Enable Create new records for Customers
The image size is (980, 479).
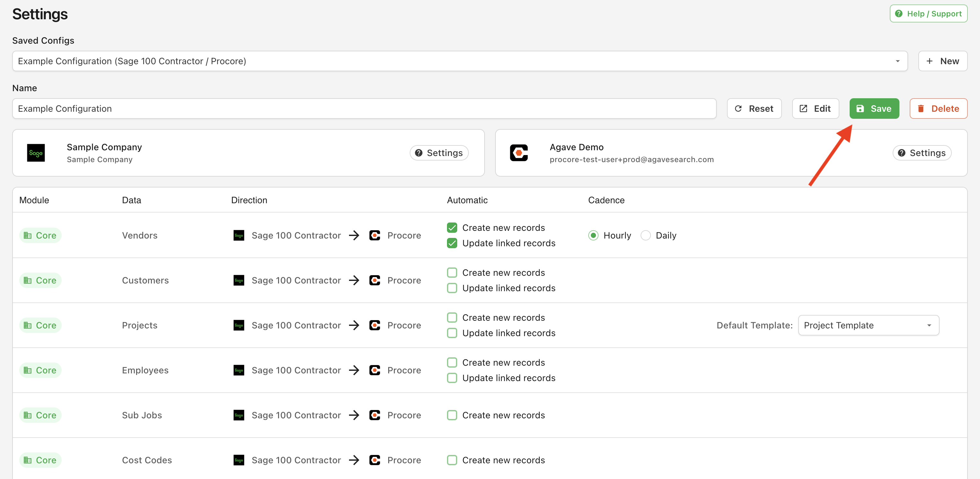(452, 273)
